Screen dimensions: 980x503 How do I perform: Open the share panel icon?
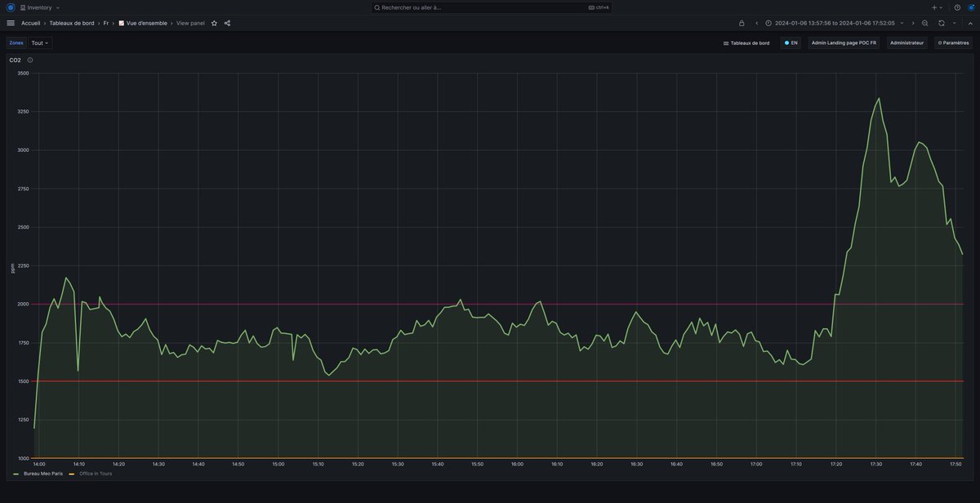click(226, 23)
